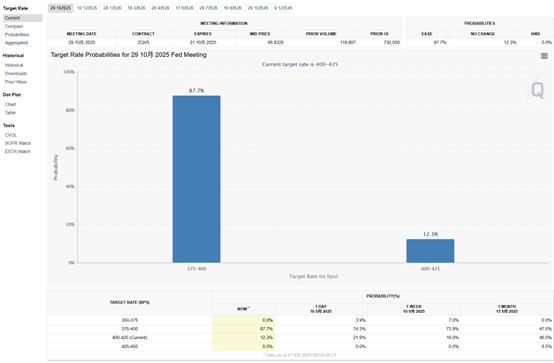Switch to the 28 1月26 meeting tab
The width and height of the screenshot is (554, 363).
[x=112, y=8]
